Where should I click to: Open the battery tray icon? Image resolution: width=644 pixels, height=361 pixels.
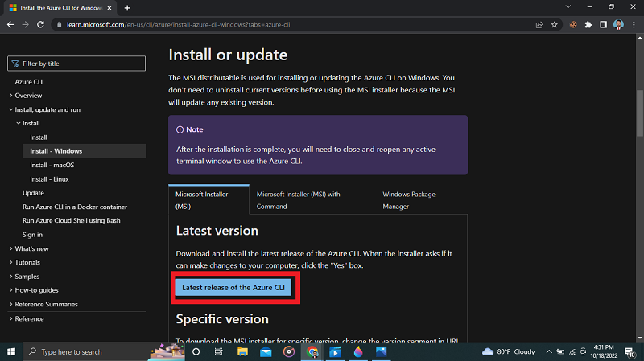560,351
